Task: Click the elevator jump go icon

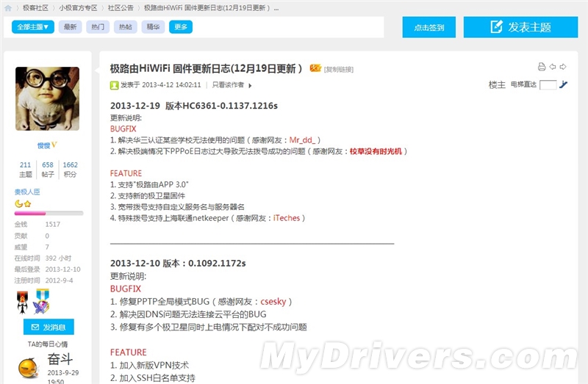Action: click(x=563, y=84)
